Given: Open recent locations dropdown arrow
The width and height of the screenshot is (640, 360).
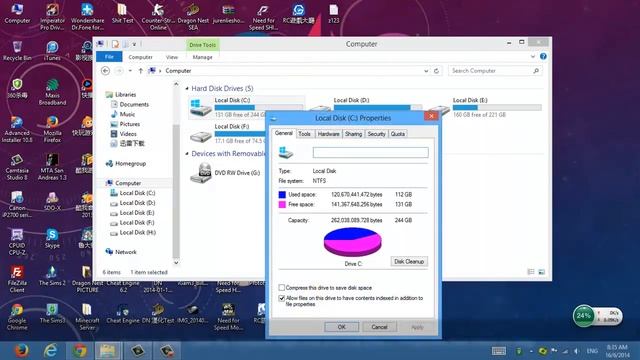Looking at the screenshot, I should coord(130,71).
